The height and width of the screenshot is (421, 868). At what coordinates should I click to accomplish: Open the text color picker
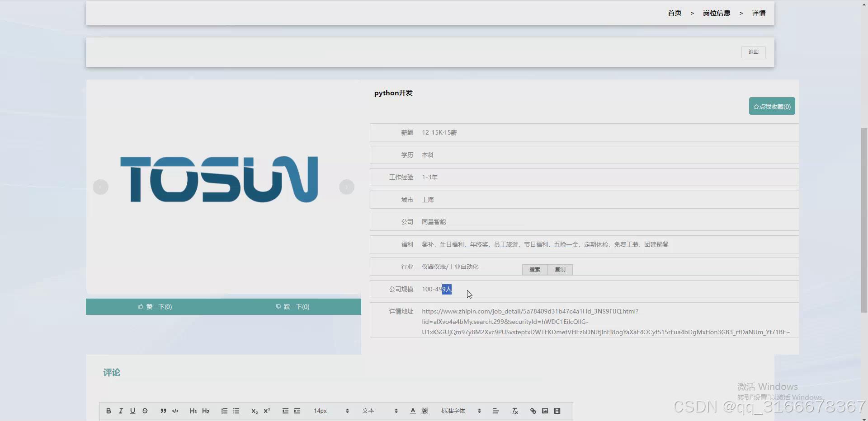pyautogui.click(x=413, y=411)
